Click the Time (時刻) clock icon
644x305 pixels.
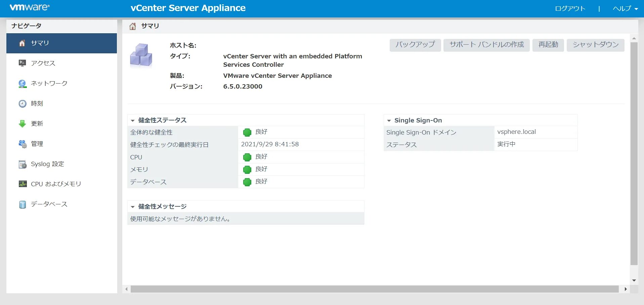[x=22, y=104]
